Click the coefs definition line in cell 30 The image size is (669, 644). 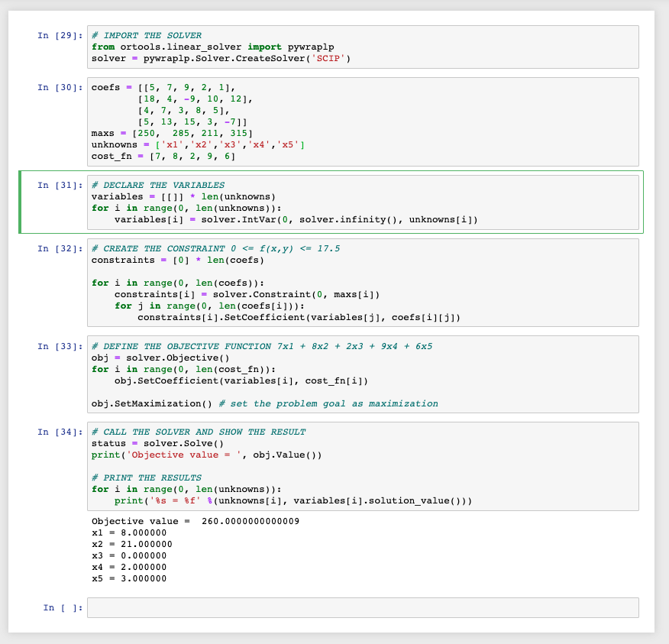coord(163,87)
